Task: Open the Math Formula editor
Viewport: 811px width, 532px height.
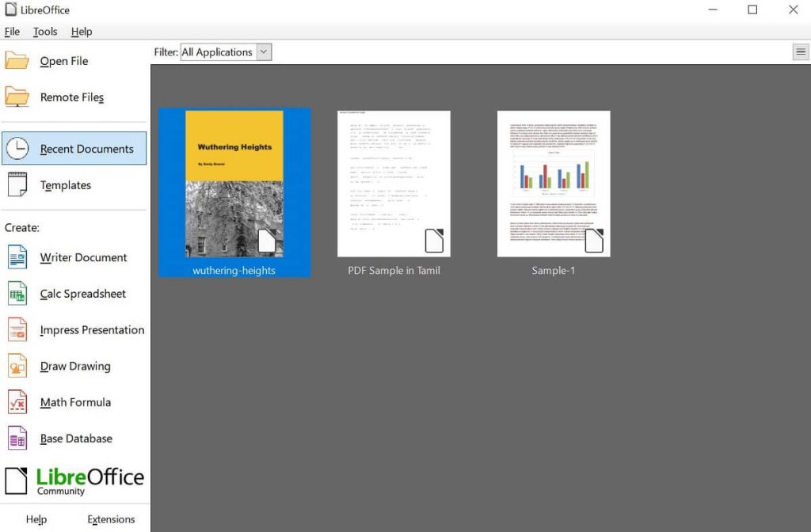Action: 74,402
